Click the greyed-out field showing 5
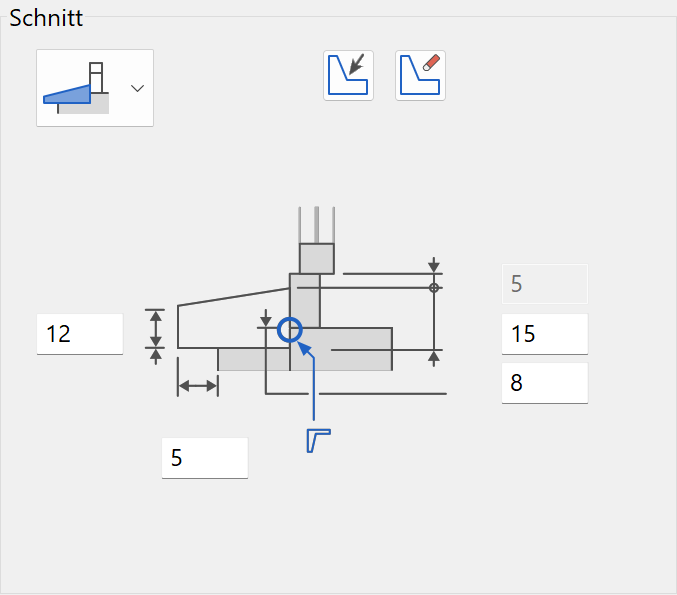 [x=544, y=284]
